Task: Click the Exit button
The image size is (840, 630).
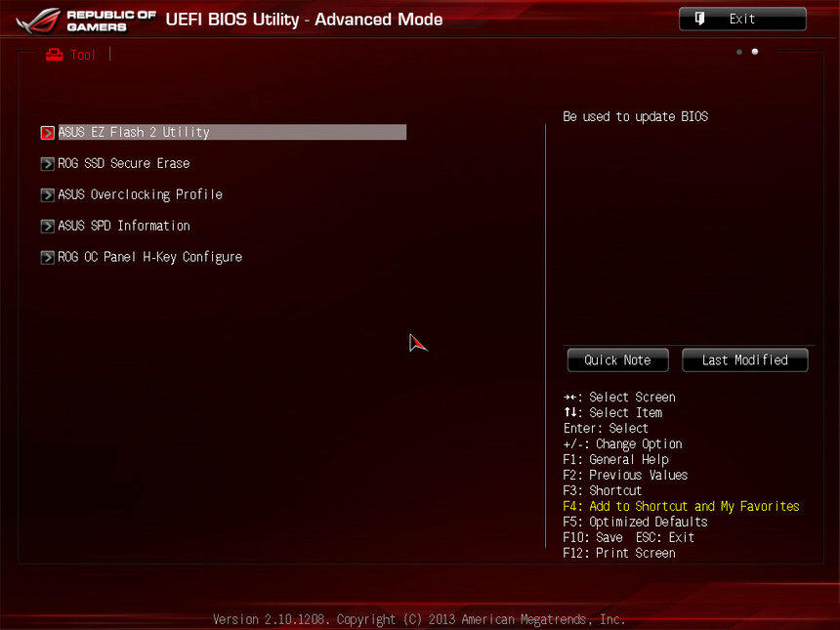Action: (742, 18)
